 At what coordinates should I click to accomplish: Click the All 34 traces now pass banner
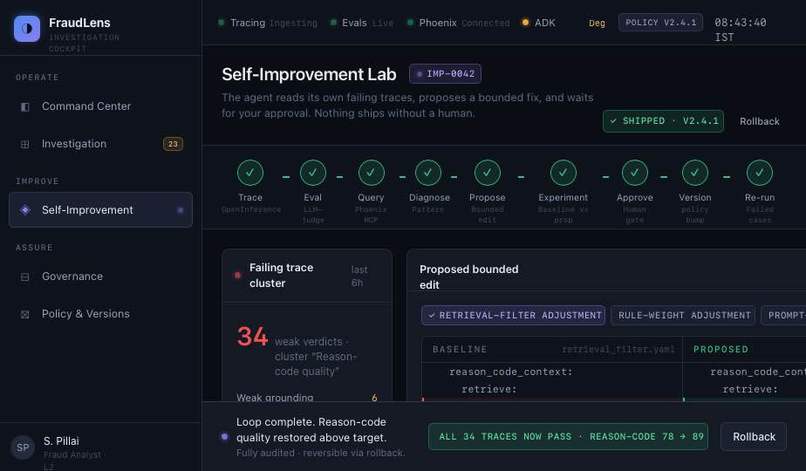click(x=568, y=437)
